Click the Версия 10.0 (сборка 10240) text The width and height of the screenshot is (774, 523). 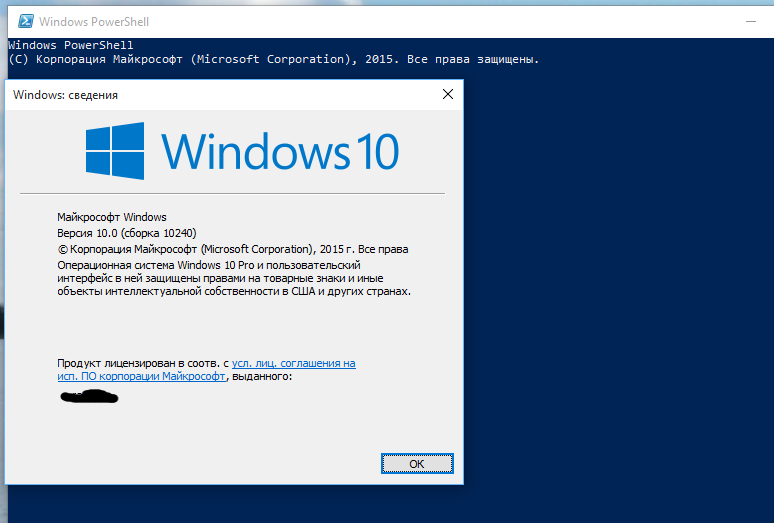[x=127, y=233]
